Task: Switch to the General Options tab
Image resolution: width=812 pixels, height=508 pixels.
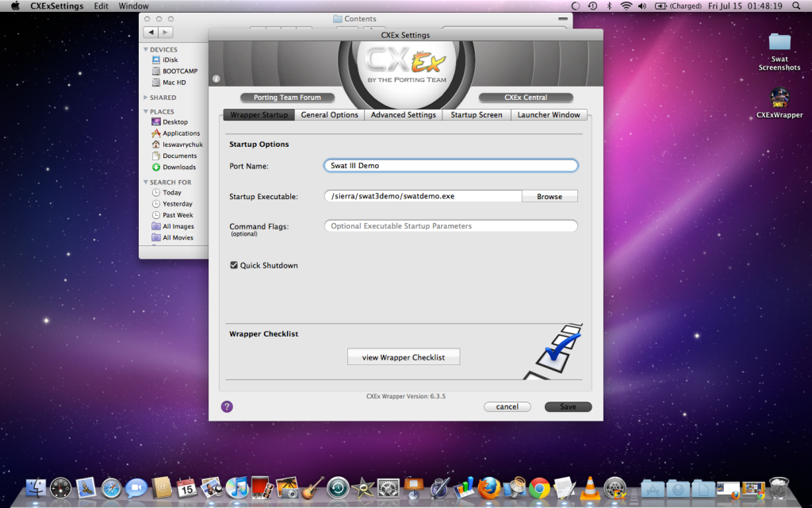Action: pyautogui.click(x=329, y=114)
